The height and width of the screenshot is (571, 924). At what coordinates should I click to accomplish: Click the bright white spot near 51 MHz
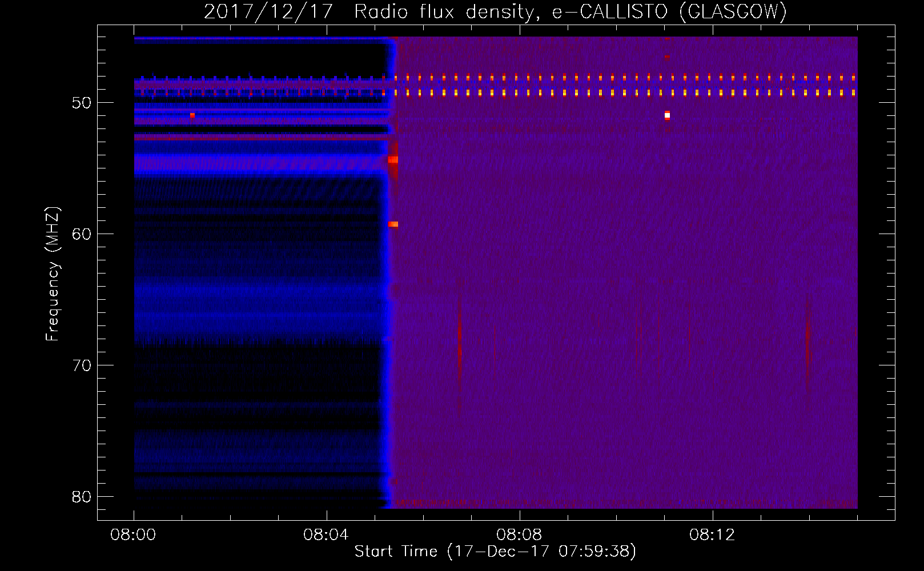[667, 115]
